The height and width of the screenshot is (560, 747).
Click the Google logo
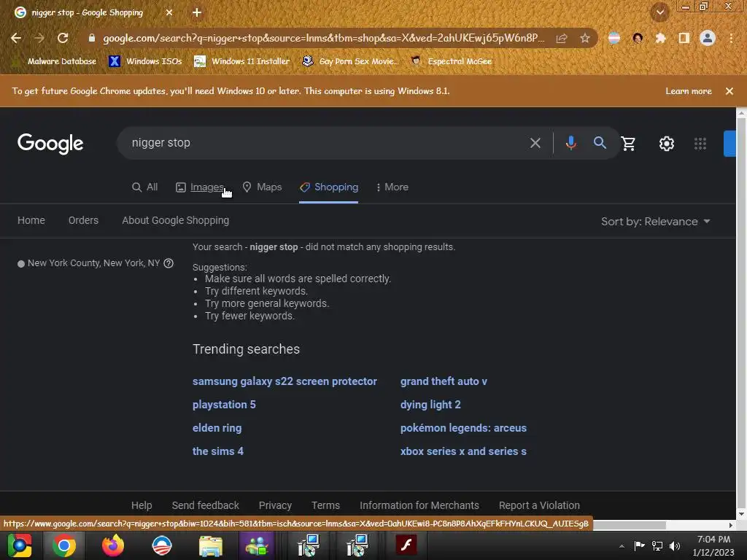pos(50,144)
